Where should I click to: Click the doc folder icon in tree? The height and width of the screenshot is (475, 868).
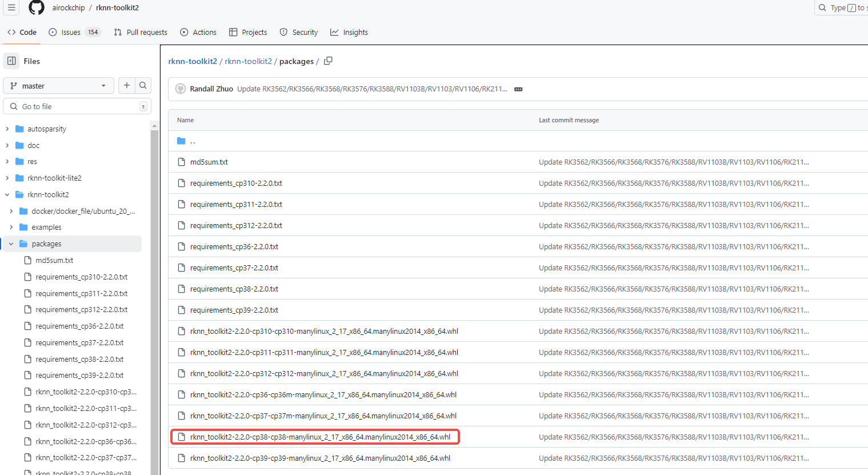pos(19,145)
